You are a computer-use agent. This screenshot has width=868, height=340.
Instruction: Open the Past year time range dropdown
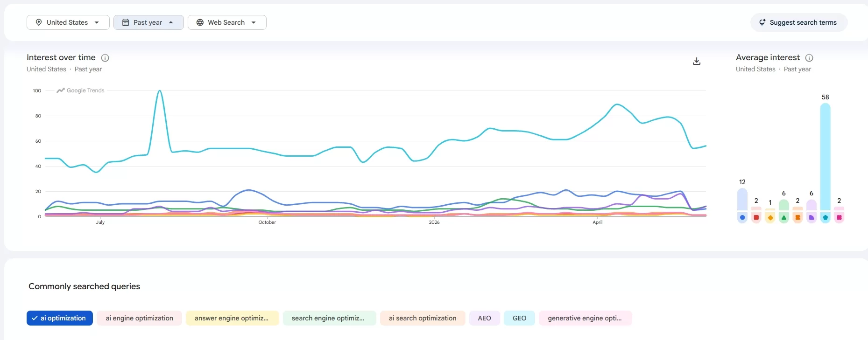click(148, 22)
